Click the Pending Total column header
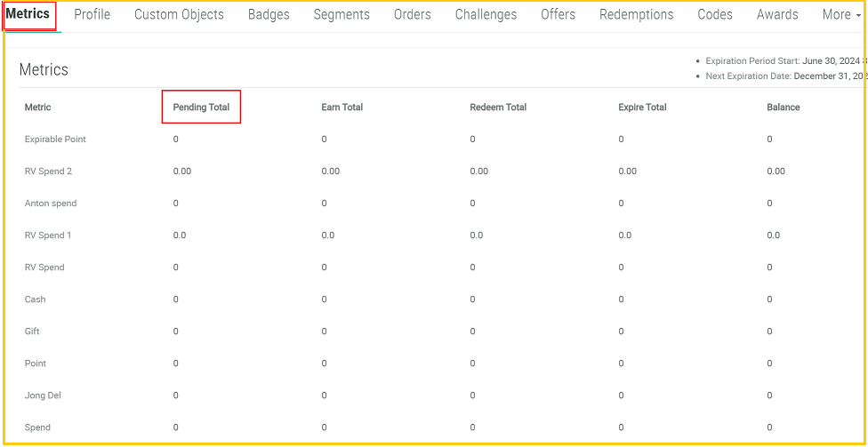Viewport: 868px width, 447px height. (x=201, y=108)
